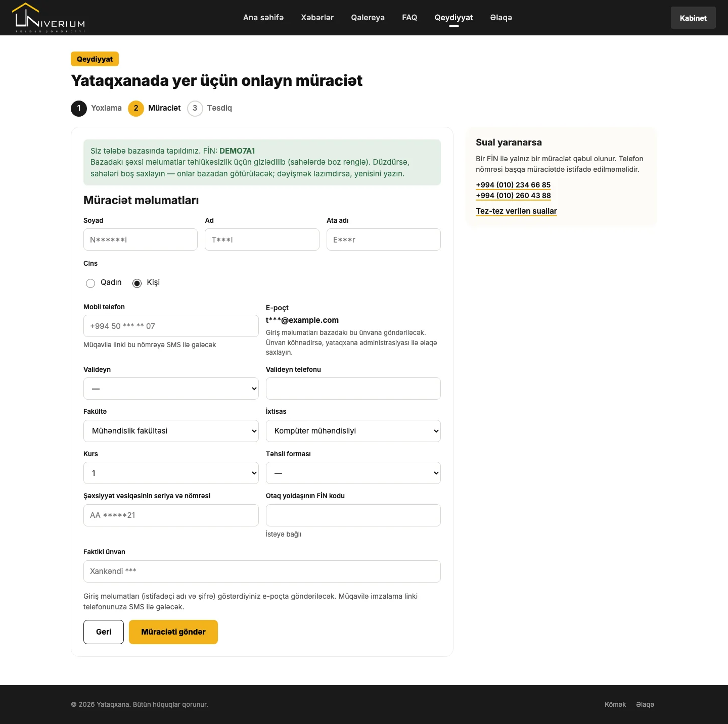
Task: Click step 1 Yoxlama circle
Action: 79,108
